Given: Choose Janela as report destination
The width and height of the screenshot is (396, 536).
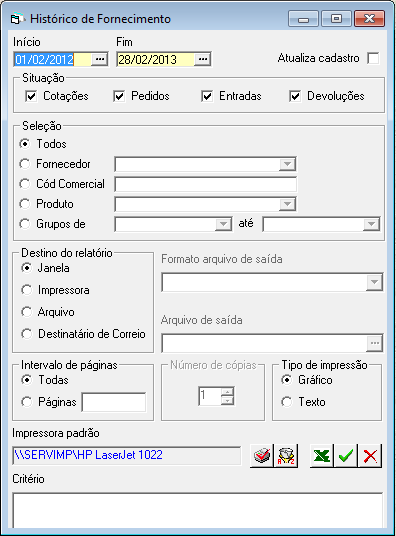Looking at the screenshot, I should [x=27, y=268].
